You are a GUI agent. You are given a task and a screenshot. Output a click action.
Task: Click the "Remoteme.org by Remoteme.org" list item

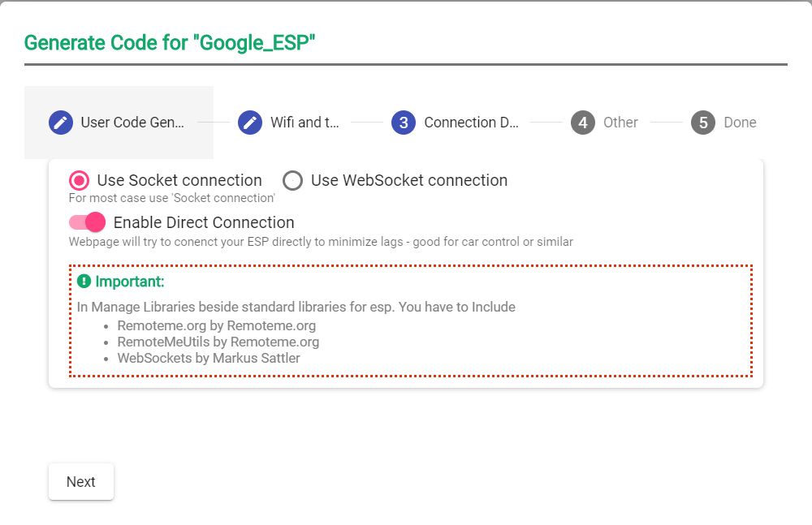[217, 325]
